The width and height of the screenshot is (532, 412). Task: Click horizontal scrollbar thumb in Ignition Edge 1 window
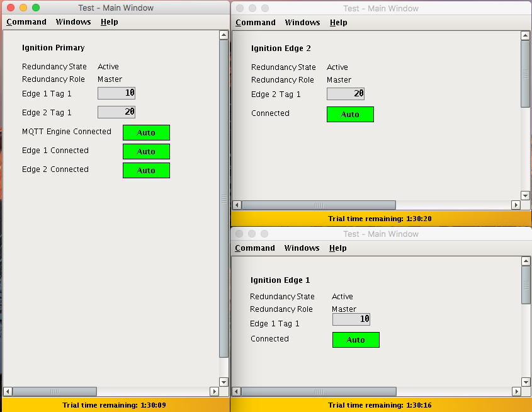pyautogui.click(x=319, y=391)
